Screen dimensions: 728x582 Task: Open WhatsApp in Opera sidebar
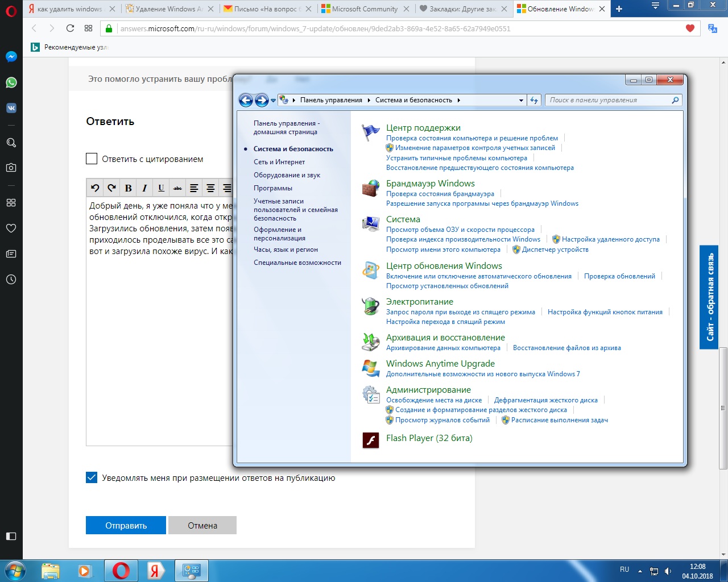click(x=11, y=82)
